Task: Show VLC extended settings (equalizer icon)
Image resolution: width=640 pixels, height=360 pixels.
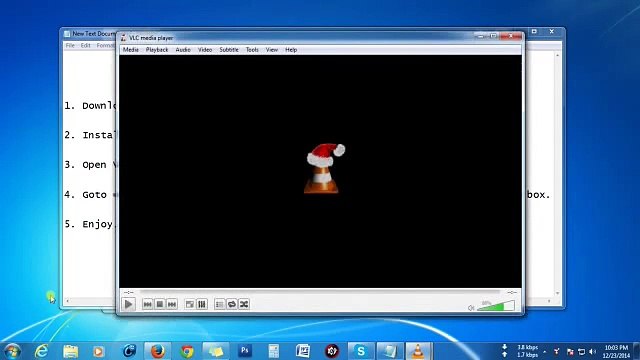Action: point(202,304)
